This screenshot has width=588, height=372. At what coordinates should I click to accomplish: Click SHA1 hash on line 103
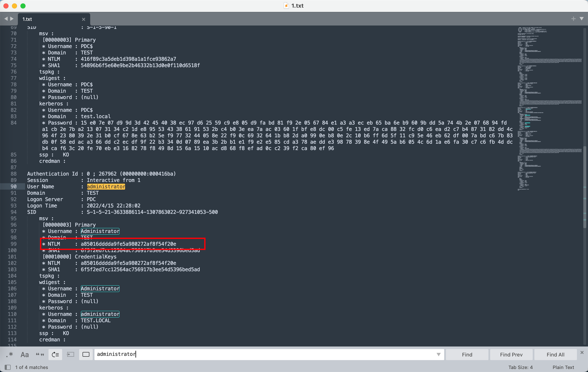click(140, 270)
